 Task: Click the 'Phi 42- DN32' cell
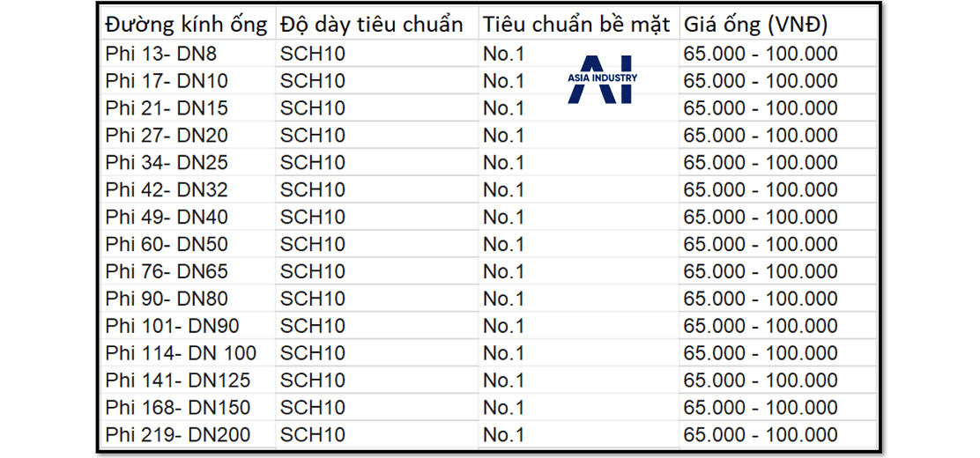pyautogui.click(x=167, y=190)
